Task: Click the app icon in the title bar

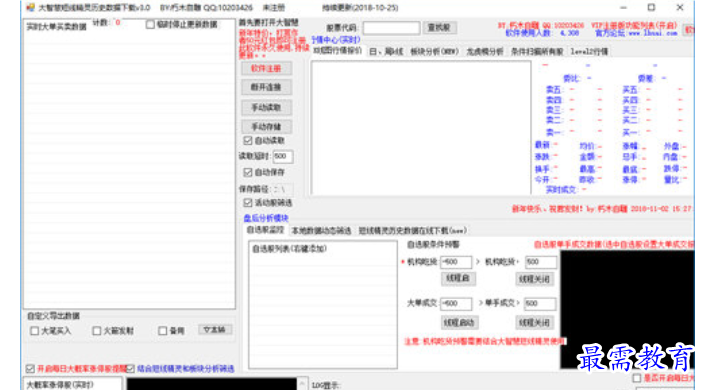Action: [x=30, y=8]
